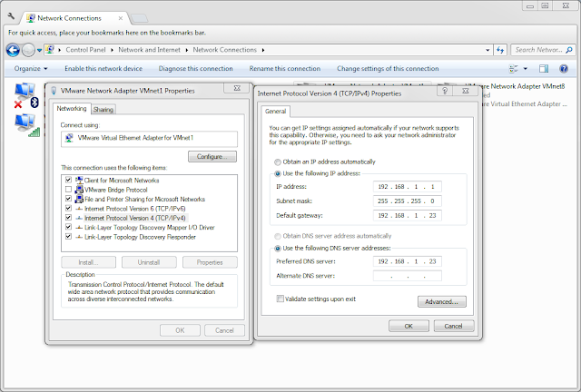Select the General tab in IPv4 Properties
This screenshot has height=392, width=581.
[276, 111]
